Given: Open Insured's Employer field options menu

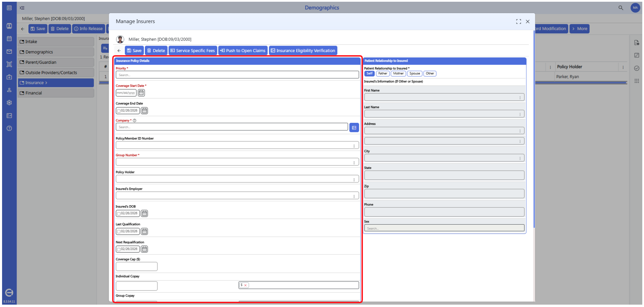Looking at the screenshot, I should tap(354, 196).
